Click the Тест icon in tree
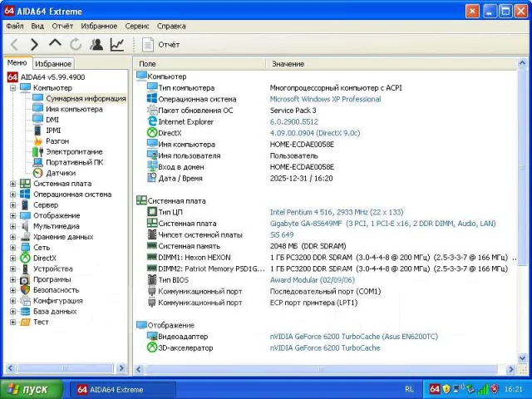The width and height of the screenshot is (532, 399). click(25, 322)
